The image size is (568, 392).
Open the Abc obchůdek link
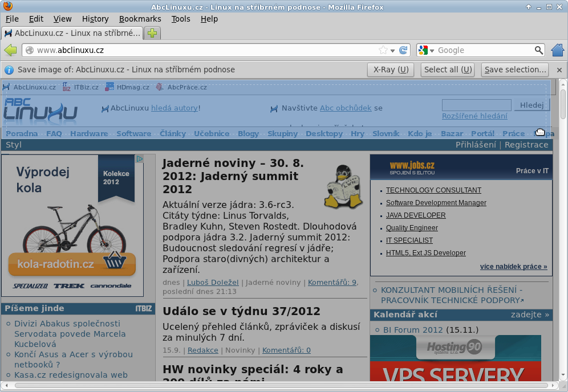click(346, 108)
